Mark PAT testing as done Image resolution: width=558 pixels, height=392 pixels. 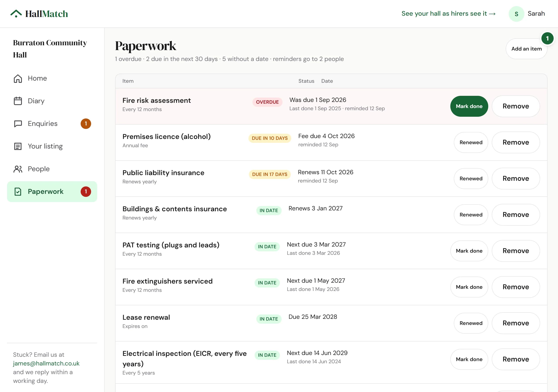tap(469, 251)
